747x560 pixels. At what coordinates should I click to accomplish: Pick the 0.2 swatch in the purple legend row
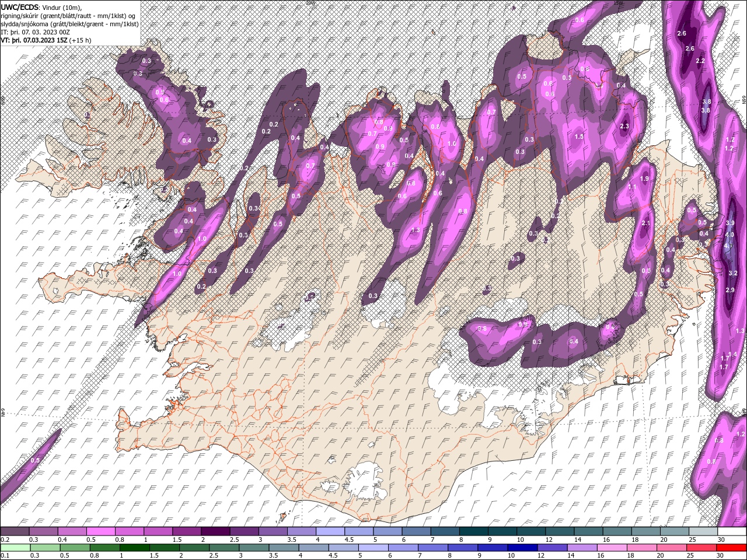point(15,531)
